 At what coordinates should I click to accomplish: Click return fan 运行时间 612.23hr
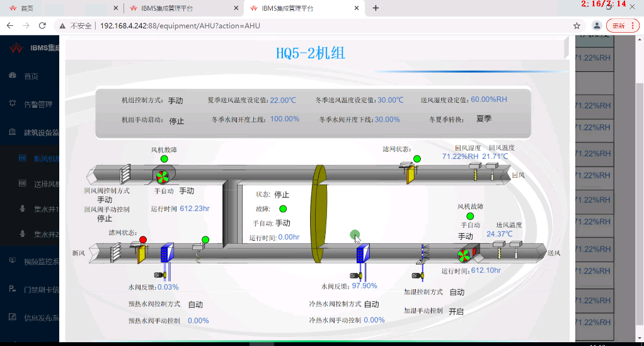(195, 209)
